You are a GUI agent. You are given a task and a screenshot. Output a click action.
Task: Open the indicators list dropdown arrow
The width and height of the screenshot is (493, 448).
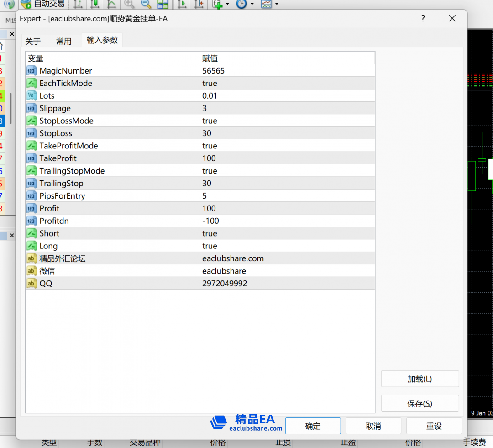coord(227,4)
